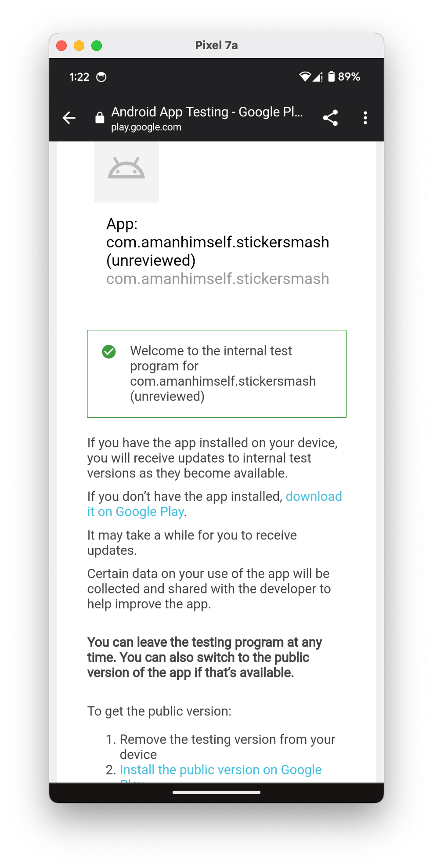Screen dimensions: 433x868
Task: Click the bottom home gesture bar
Action: (216, 792)
